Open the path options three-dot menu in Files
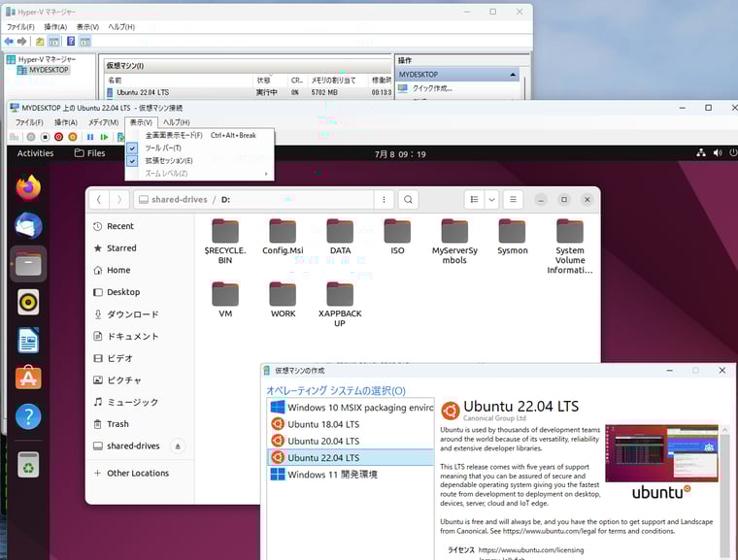This screenshot has width=738, height=560. tap(385, 200)
